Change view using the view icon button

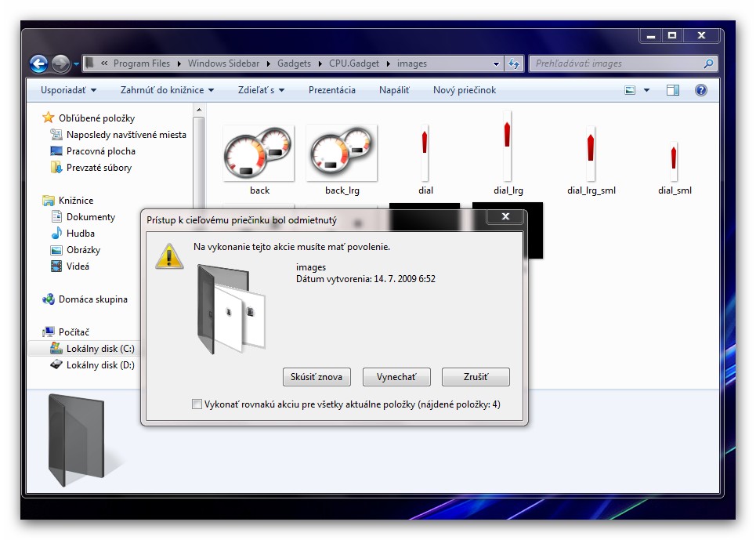coord(630,90)
